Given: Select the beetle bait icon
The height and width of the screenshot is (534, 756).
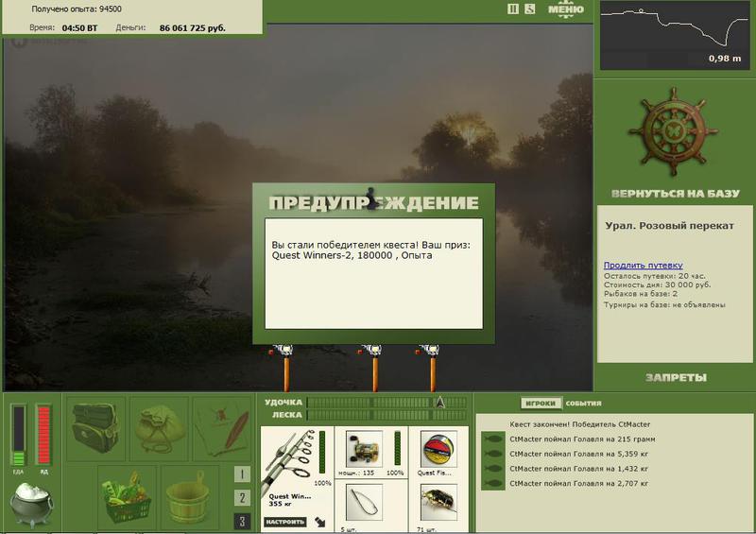Looking at the screenshot, I should tap(438, 503).
